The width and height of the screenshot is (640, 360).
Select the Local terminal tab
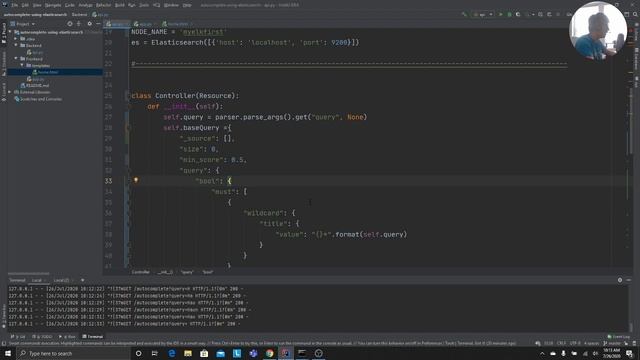coord(39,280)
